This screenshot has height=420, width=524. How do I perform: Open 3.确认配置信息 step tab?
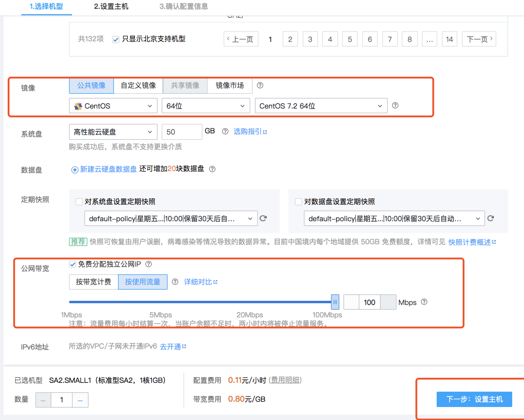click(184, 6)
